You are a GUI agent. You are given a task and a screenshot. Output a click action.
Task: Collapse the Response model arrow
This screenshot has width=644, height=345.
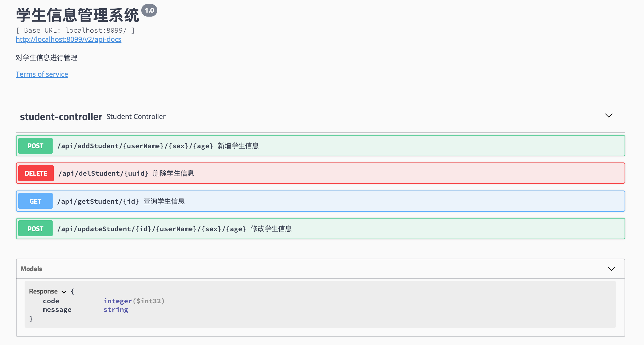click(x=64, y=292)
